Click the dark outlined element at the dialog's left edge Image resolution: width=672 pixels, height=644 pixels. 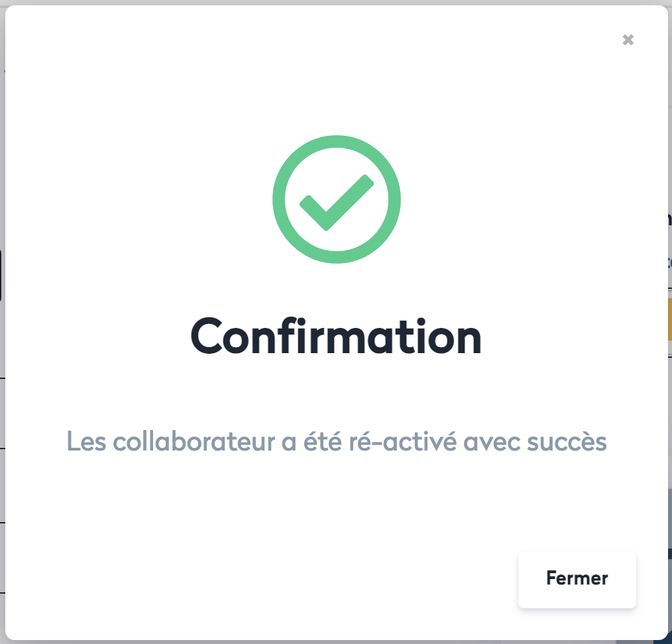[x=1, y=275]
